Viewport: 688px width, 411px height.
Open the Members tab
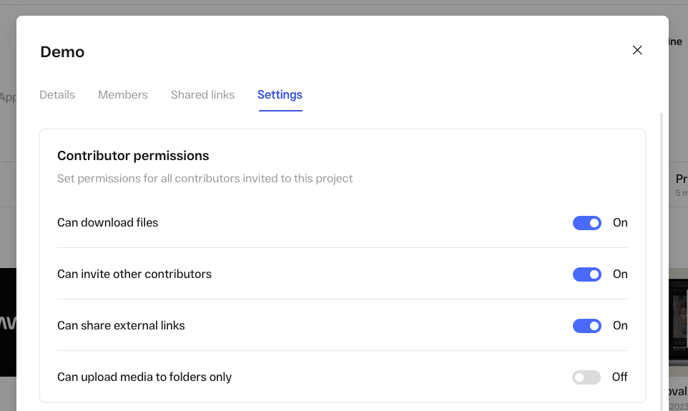tap(123, 95)
